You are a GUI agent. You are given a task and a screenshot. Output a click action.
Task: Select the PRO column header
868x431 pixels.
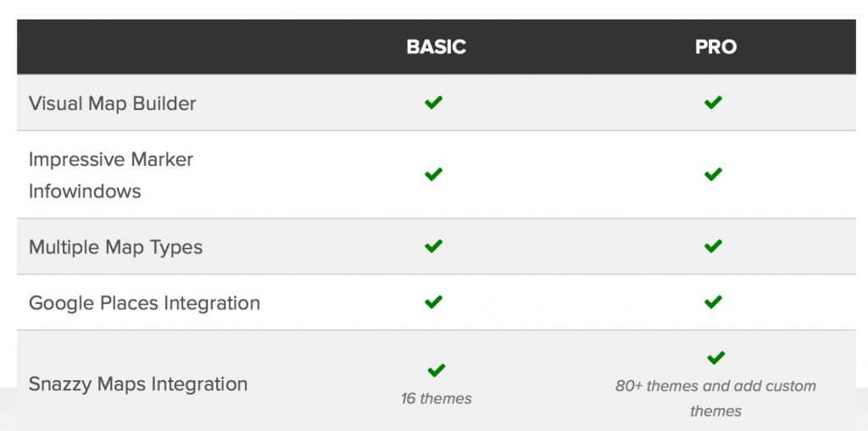715,47
